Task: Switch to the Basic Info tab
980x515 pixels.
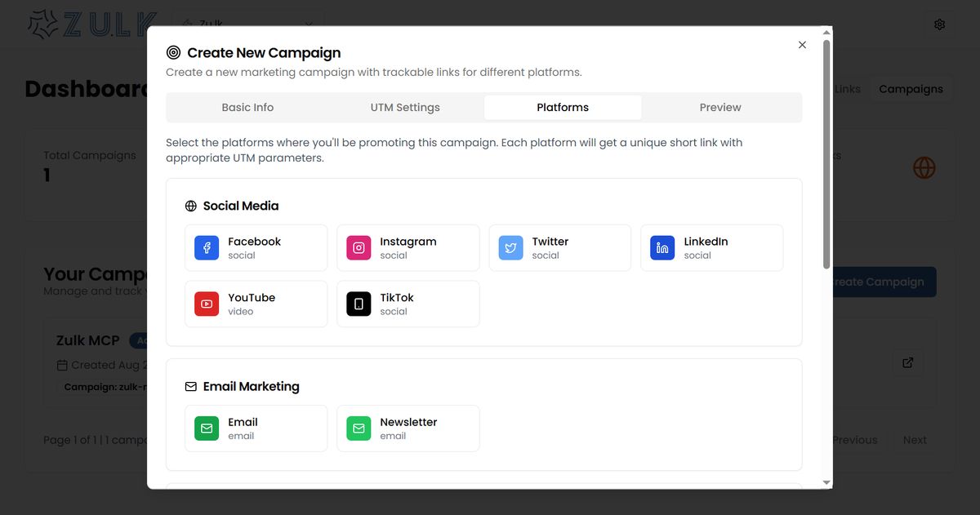Action: coord(247,108)
